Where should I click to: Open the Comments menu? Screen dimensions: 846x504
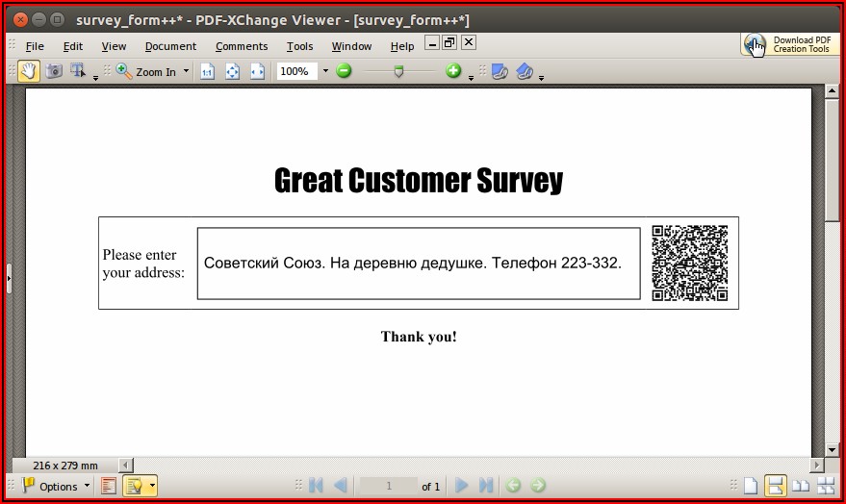(242, 46)
